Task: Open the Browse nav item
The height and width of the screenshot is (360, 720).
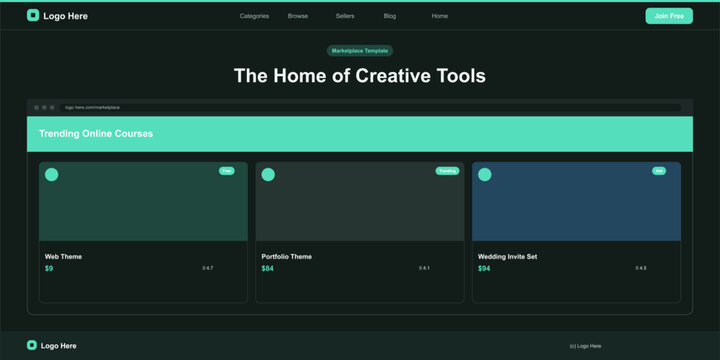Action: pos(298,16)
